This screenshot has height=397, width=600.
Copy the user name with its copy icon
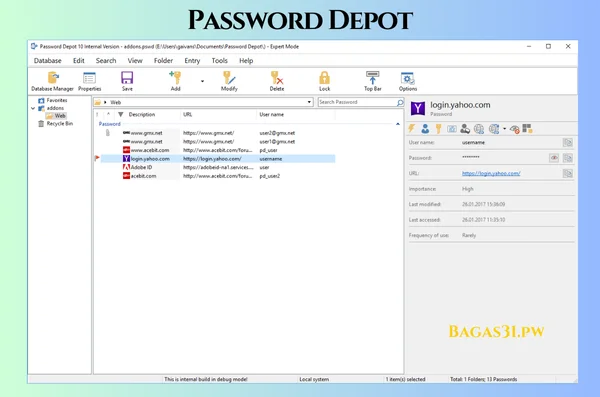click(x=567, y=142)
